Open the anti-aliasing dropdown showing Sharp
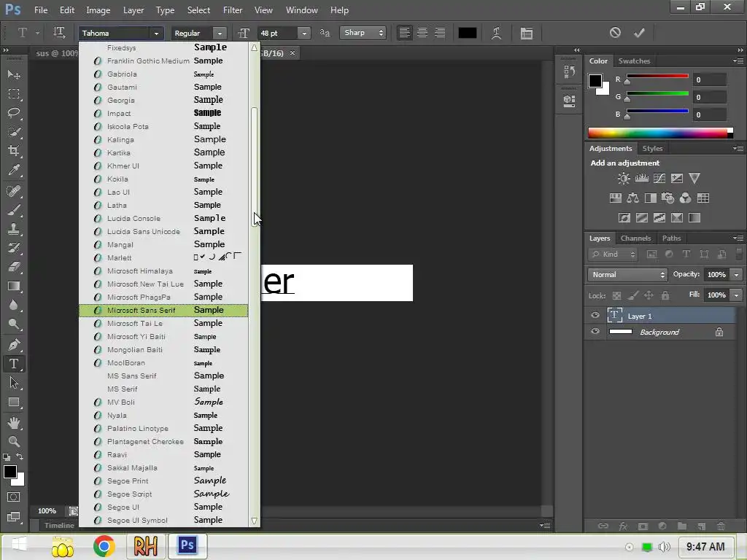The width and height of the screenshot is (747, 560). click(x=363, y=33)
